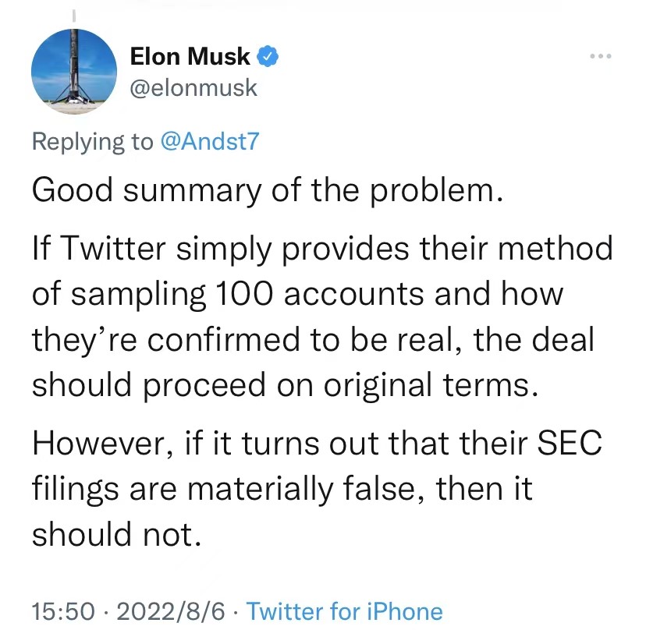Open the @elonmusk handle

click(191, 87)
